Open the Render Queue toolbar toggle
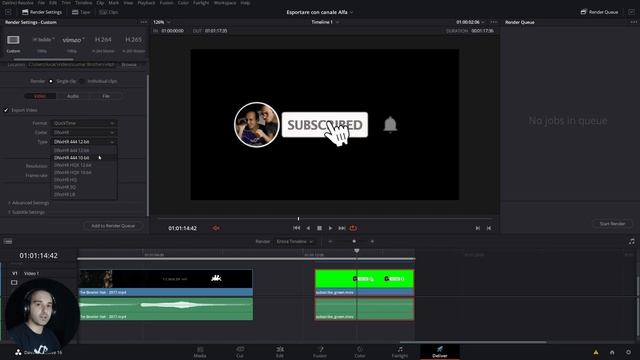The image size is (640, 360). [599, 12]
